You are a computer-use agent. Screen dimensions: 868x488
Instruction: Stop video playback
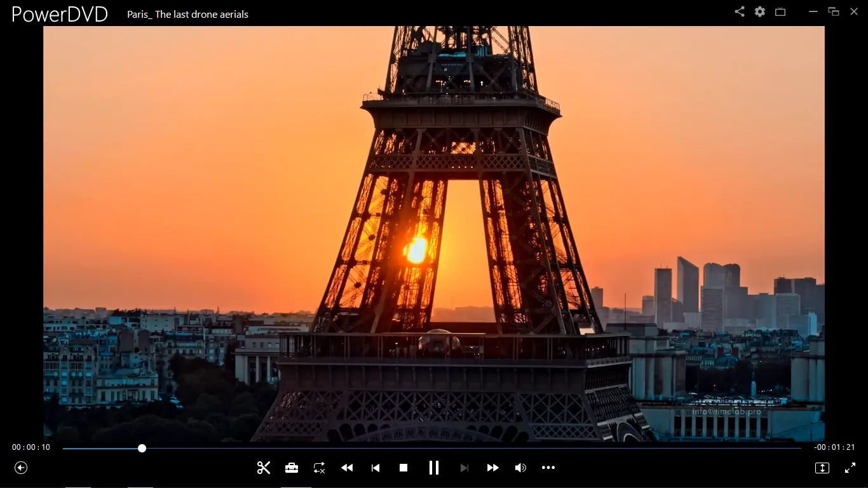(403, 468)
